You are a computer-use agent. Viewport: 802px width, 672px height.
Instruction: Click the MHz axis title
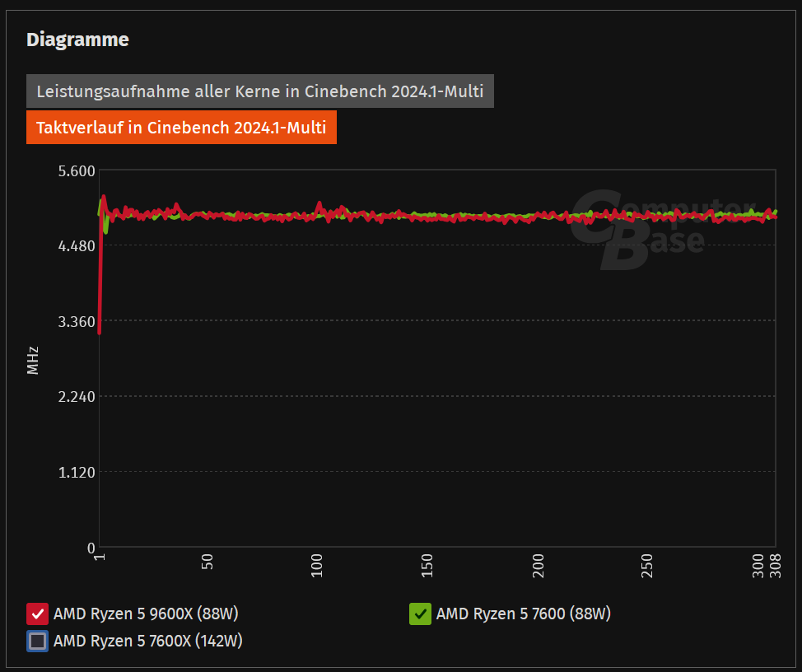click(x=33, y=361)
